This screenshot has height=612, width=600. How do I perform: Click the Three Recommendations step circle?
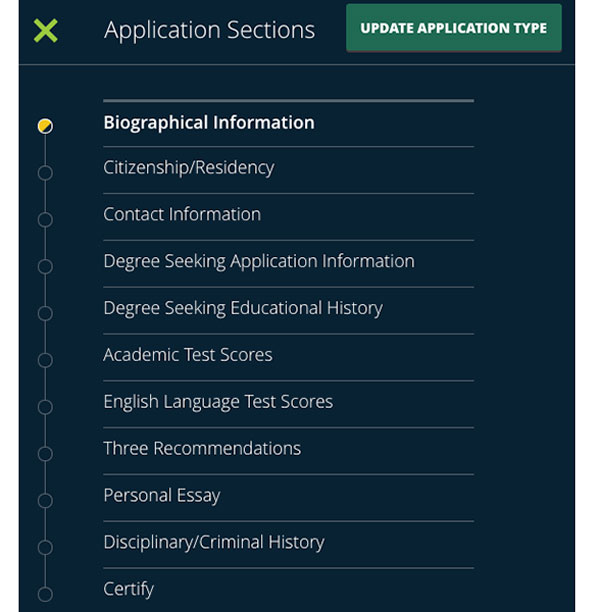point(45,454)
